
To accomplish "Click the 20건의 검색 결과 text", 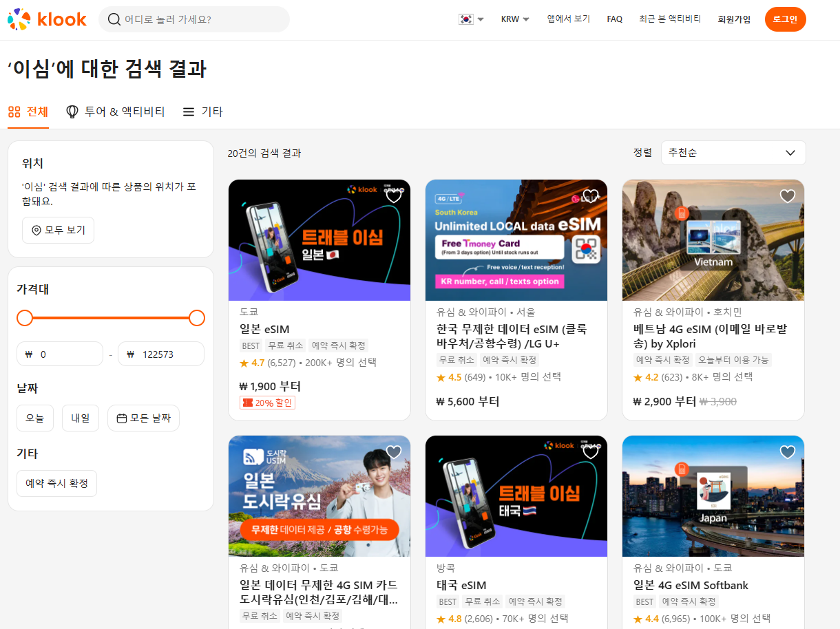I will (264, 153).
